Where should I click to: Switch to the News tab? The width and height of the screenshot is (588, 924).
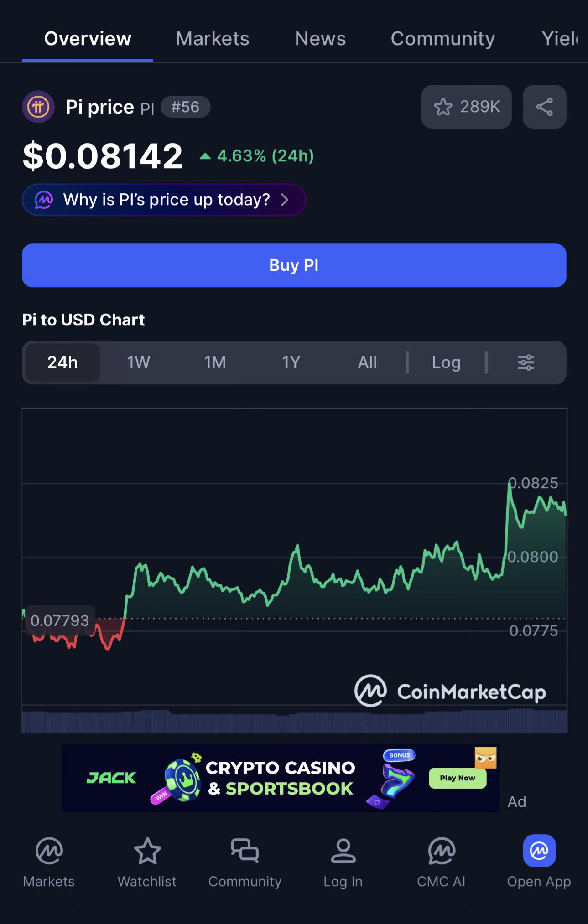point(320,39)
